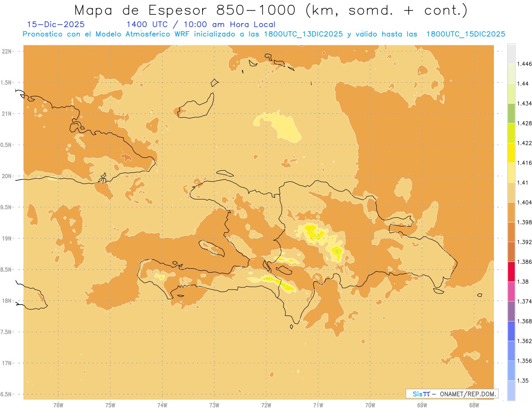Click the longitude label "69W"
This screenshot has width=532, height=411.
(422, 405)
